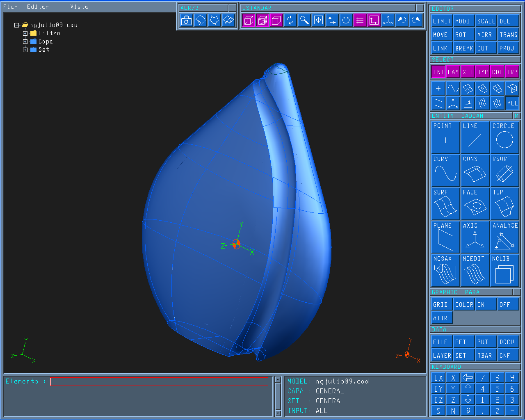This screenshot has width=525, height=420.
Task: Click the XYZ coordinate axes icon
Action: click(388, 20)
